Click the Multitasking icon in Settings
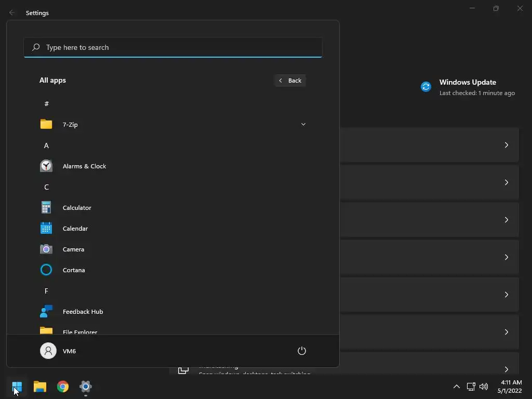 [183, 370]
